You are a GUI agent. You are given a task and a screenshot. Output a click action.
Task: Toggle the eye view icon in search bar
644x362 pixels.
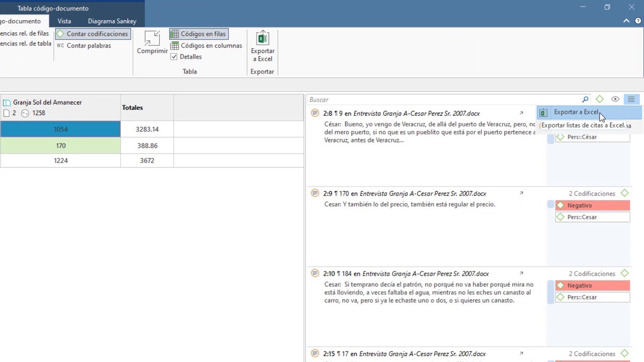[615, 100]
